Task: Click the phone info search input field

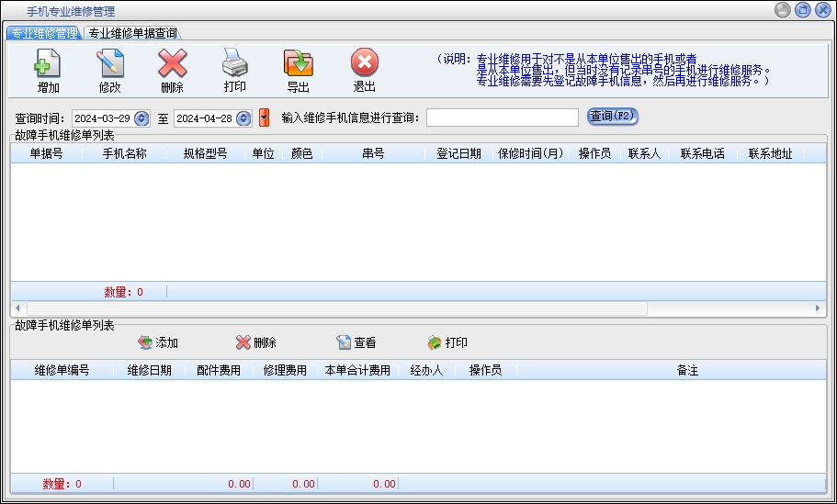Action: pyautogui.click(x=501, y=118)
